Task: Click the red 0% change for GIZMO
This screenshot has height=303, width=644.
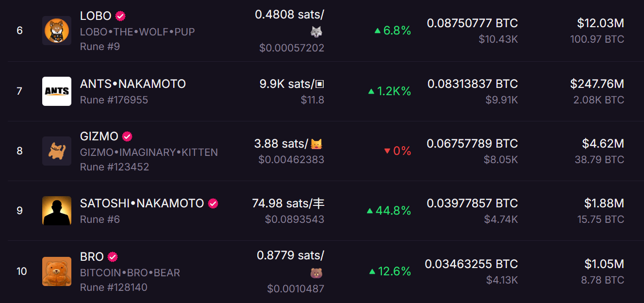Action: 397,151
